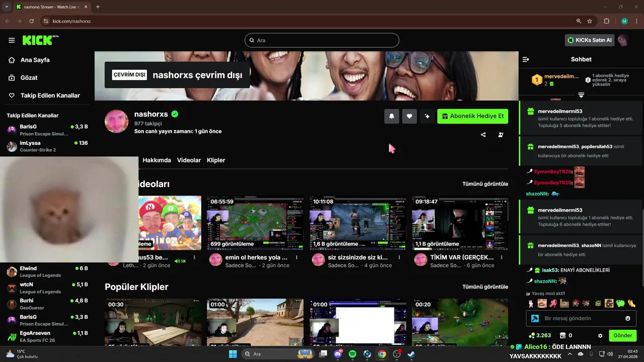This screenshot has width=644, height=362.
Task: Open 10:11:08 video thumbnail
Action: (358, 223)
